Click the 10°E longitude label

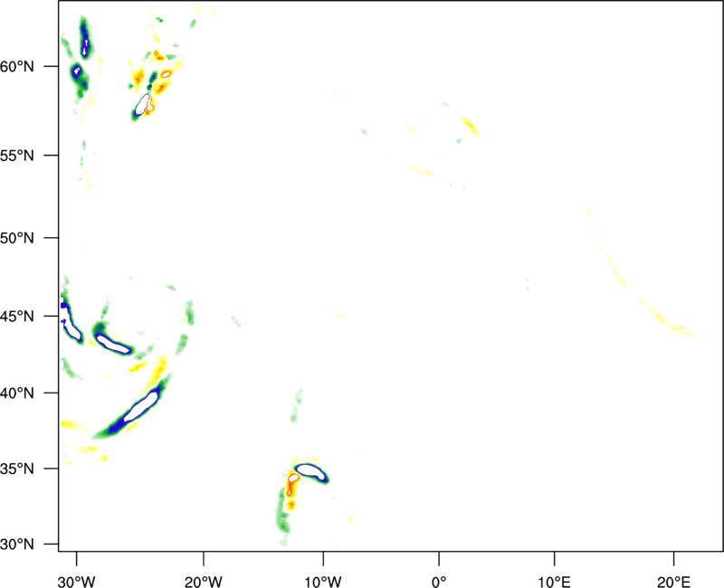pos(555,582)
